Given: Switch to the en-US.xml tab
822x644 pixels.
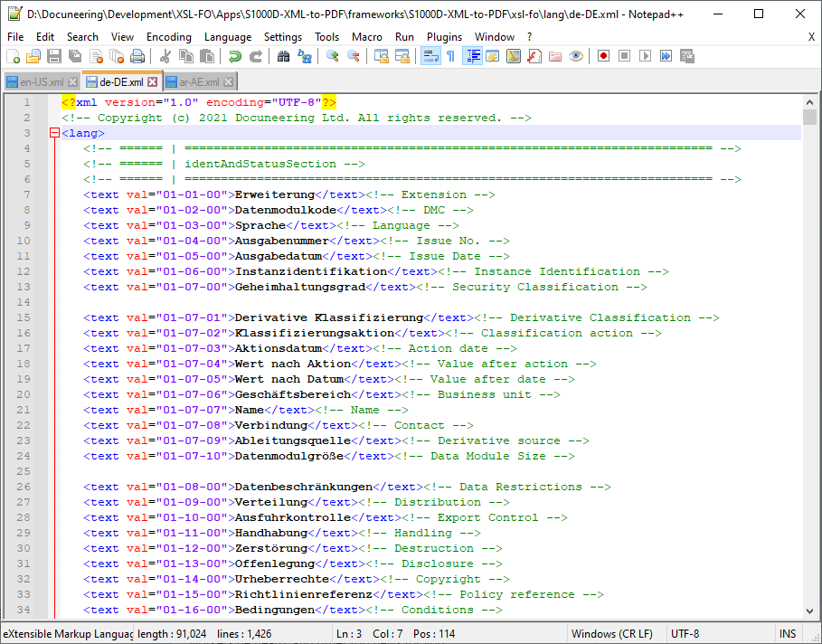Looking at the screenshot, I should (x=42, y=82).
